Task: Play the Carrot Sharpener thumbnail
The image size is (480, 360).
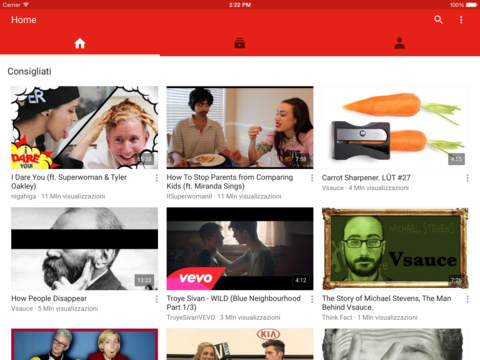Action: [x=395, y=127]
